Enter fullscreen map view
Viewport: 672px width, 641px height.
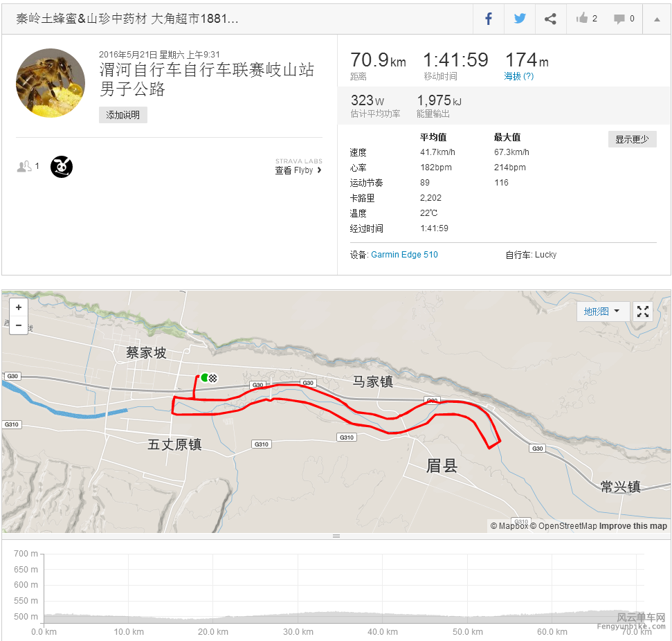click(642, 312)
